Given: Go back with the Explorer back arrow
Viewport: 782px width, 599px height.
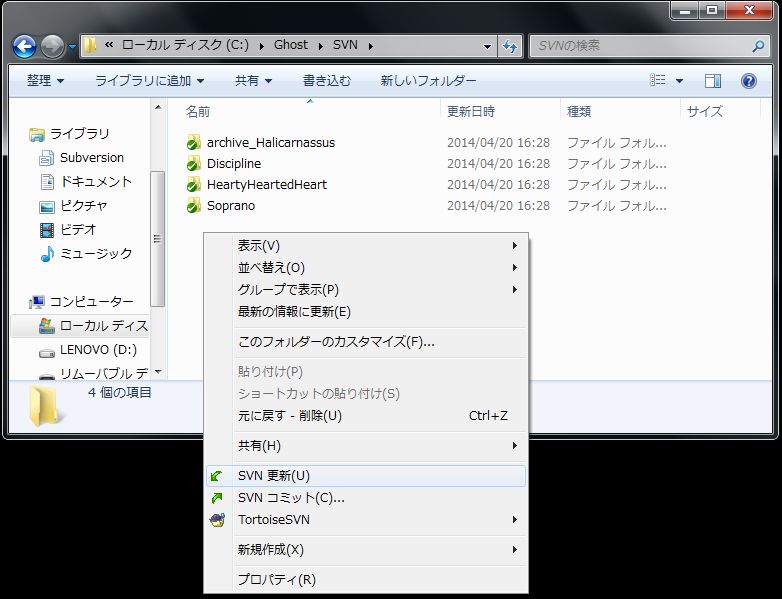Looking at the screenshot, I should click(24, 47).
